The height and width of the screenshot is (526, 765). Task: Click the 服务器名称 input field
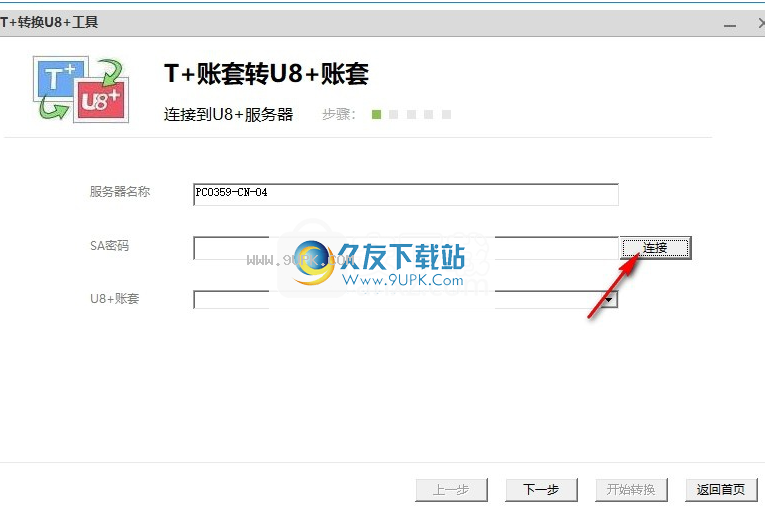pos(406,194)
